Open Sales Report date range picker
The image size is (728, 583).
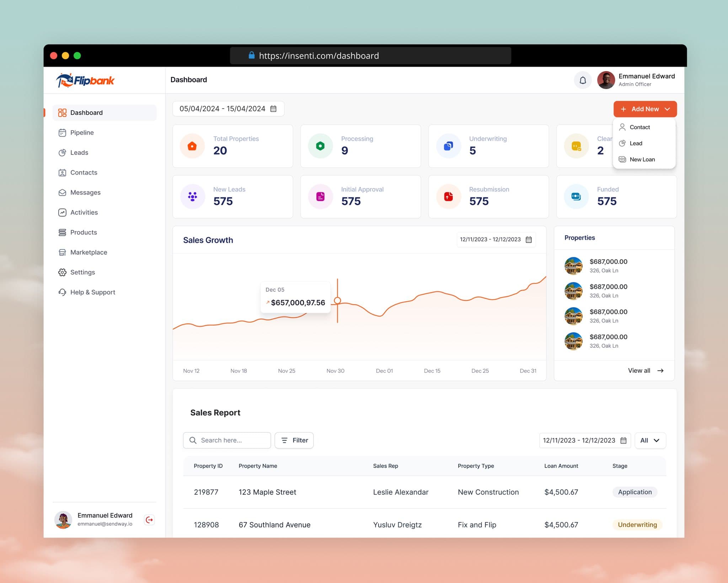pyautogui.click(x=584, y=440)
